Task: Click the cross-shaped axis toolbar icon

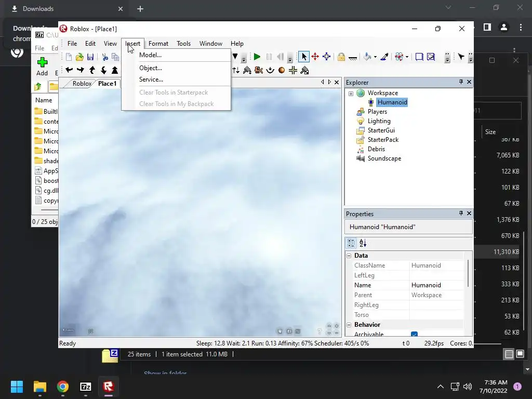Action: (293, 70)
